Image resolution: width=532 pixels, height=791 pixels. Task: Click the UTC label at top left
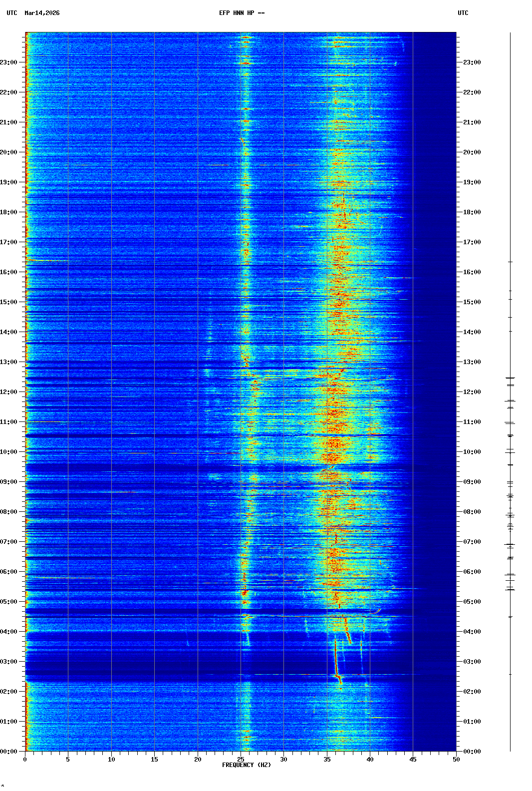click(x=12, y=13)
